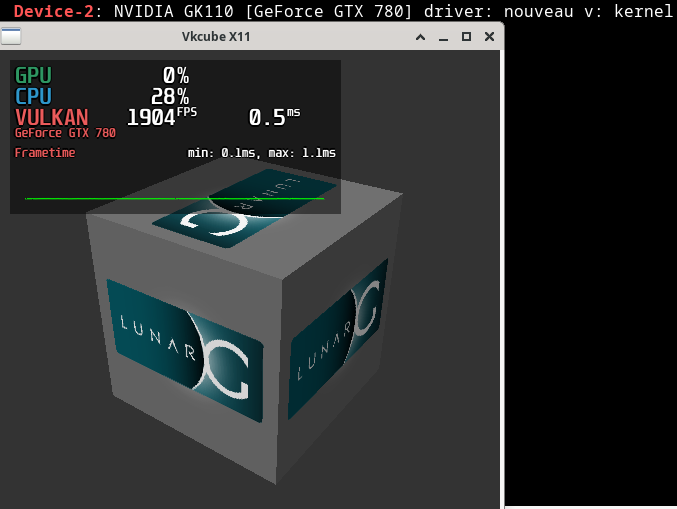This screenshot has height=509, width=677.
Task: Click the 0.5 ms frametime value
Action: (274, 117)
